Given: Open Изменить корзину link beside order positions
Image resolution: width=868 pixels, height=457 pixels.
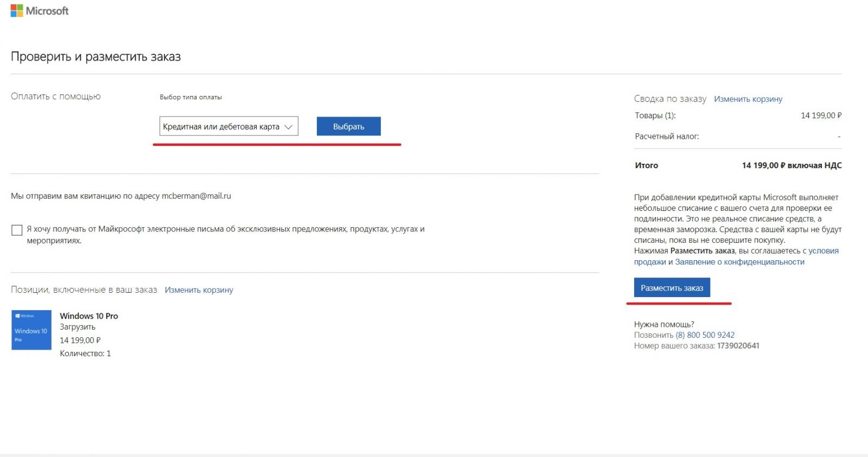Looking at the screenshot, I should pyautogui.click(x=199, y=290).
